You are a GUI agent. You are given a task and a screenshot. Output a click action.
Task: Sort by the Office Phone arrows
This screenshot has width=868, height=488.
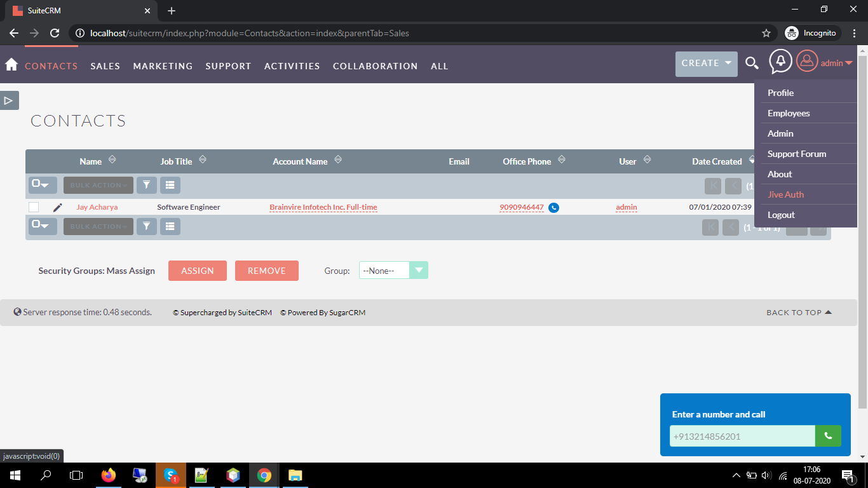[562, 160]
